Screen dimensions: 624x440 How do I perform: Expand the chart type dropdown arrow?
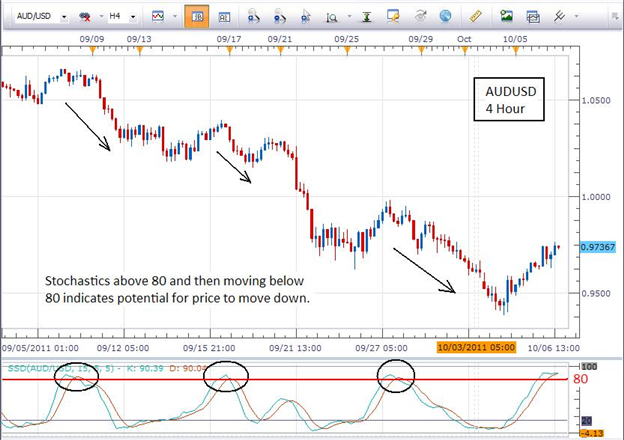coord(175,16)
